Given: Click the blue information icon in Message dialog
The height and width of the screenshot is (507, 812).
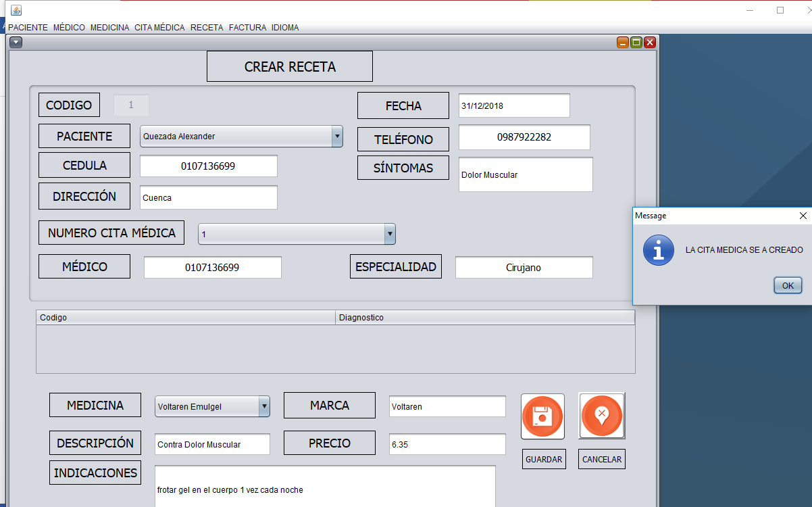Looking at the screenshot, I should point(658,249).
